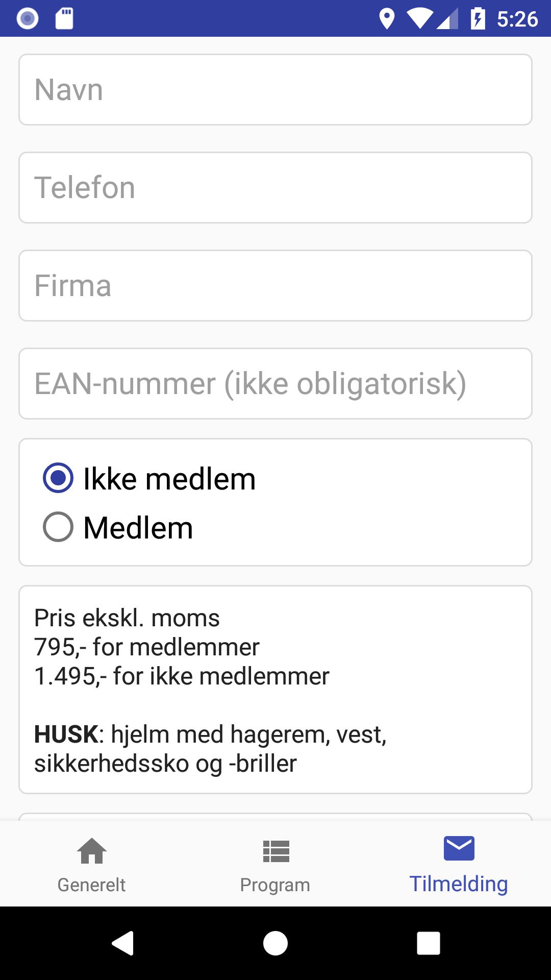
Task: Select the home icon for Generelt
Action: (x=91, y=852)
